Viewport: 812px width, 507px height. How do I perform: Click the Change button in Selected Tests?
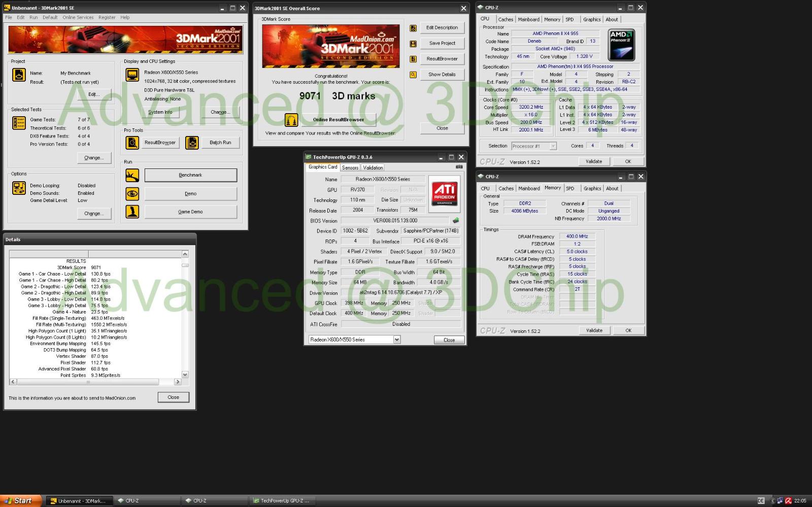click(x=93, y=158)
